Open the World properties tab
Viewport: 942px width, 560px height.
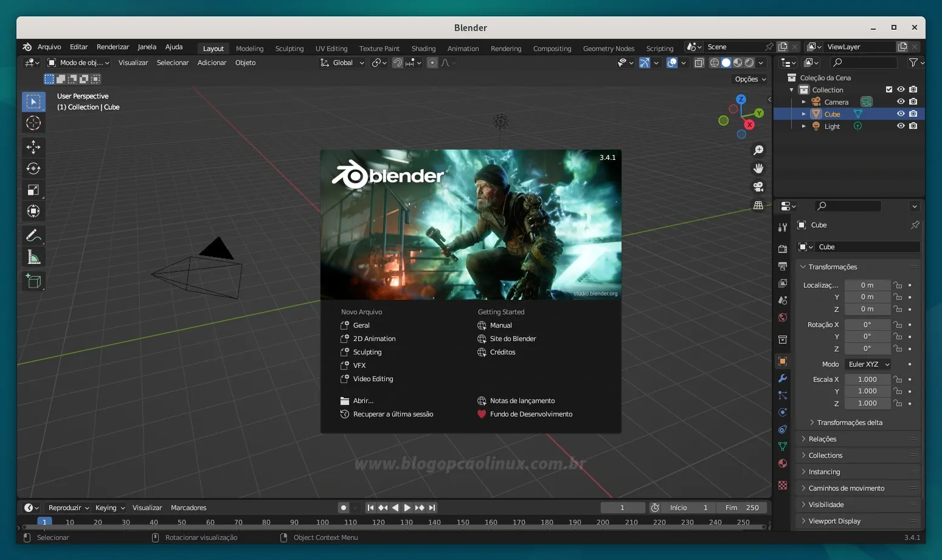tap(783, 317)
